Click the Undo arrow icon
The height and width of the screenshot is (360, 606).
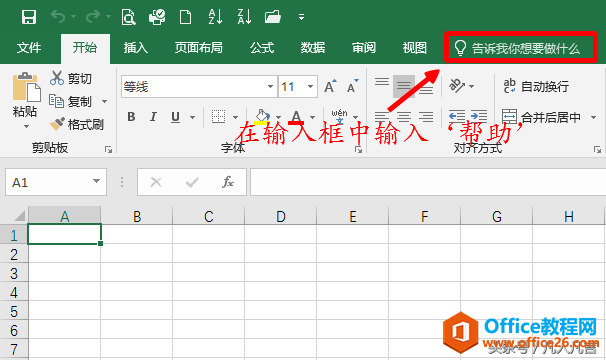[x=58, y=17]
